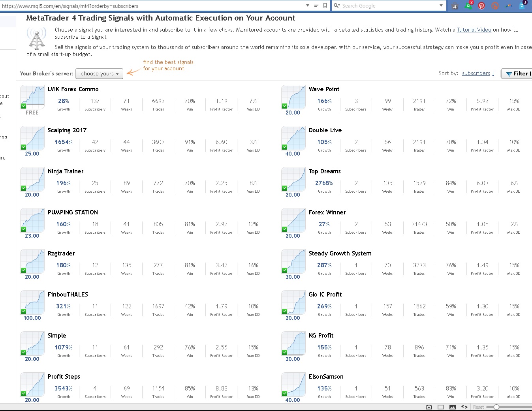
Task: Click the 137 subscribers count of LVIK Forex Commo
Action: point(95,101)
